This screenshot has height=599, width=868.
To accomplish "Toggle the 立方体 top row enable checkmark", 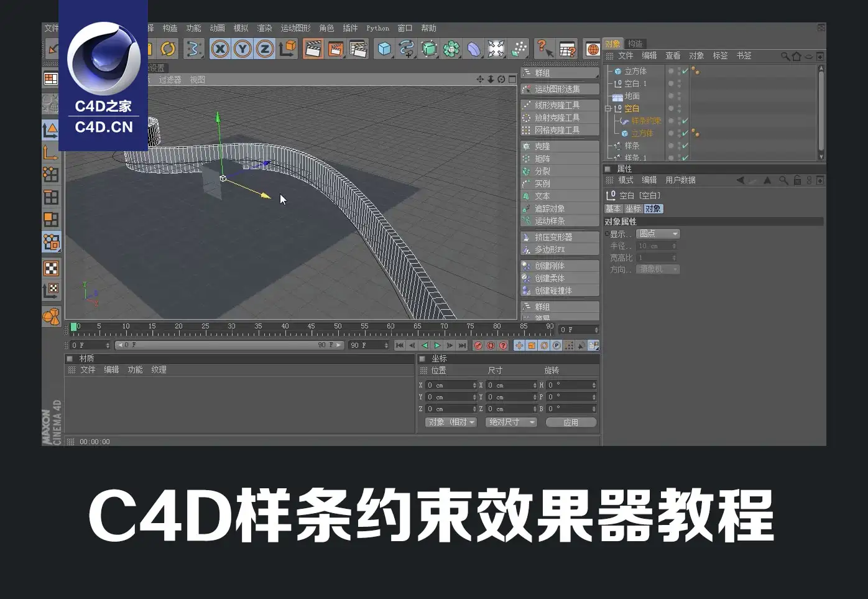I will coord(685,71).
